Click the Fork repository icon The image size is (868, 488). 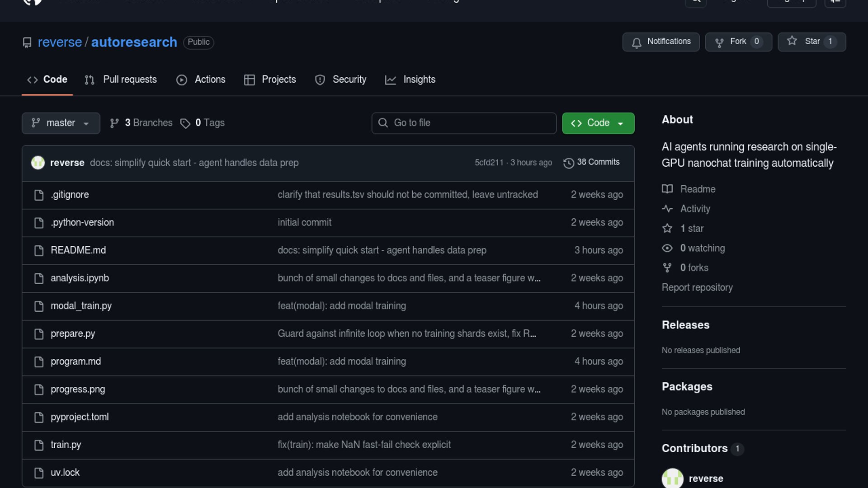[x=719, y=42]
